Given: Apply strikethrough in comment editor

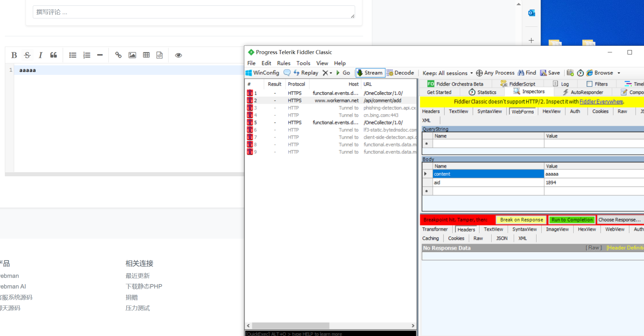Looking at the screenshot, I should click(27, 55).
